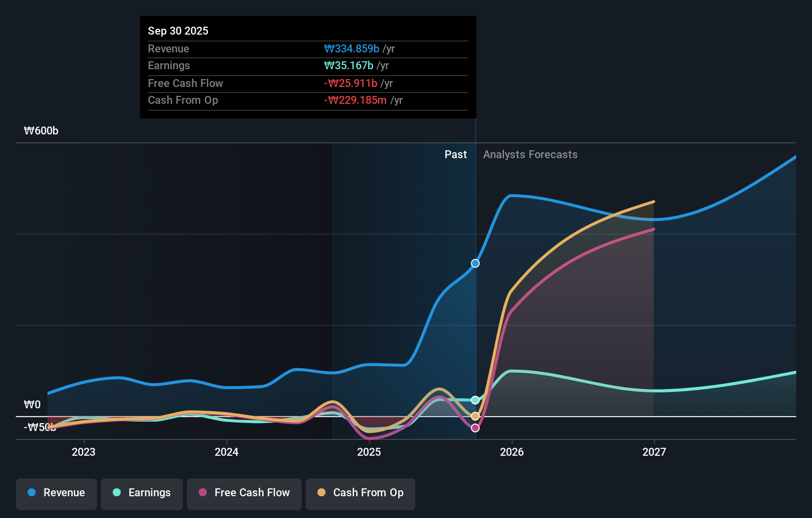812x518 pixels.
Task: Select the 2025 x-axis label
Action: 369,452
